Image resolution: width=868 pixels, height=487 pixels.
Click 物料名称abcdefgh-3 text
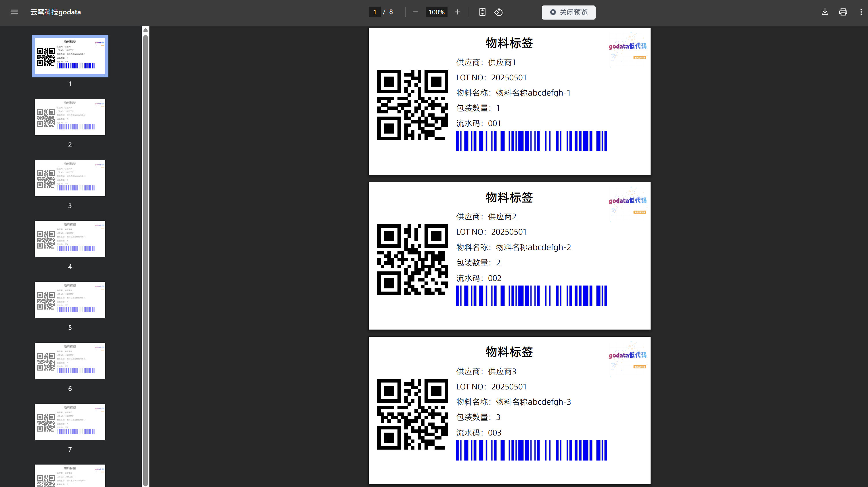click(x=534, y=402)
